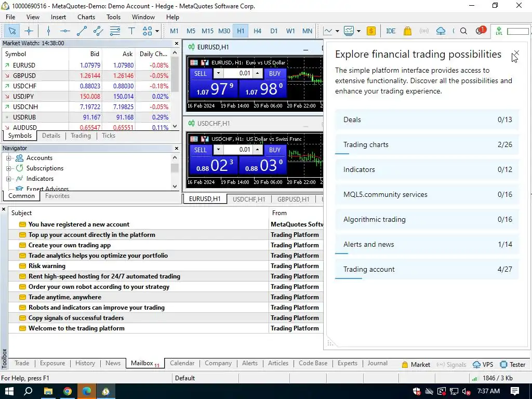Select the GBPUSD,H1 chart tab
The width and height of the screenshot is (532, 399).
coord(293,199)
